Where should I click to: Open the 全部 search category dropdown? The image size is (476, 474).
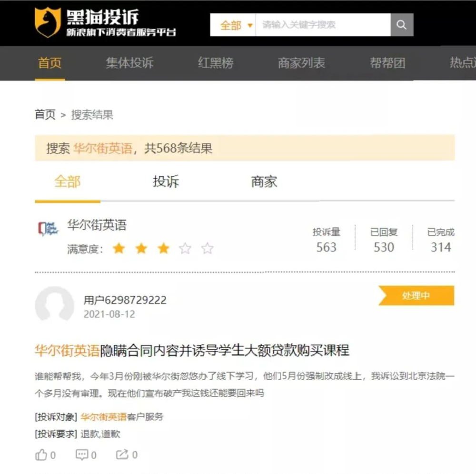233,25
